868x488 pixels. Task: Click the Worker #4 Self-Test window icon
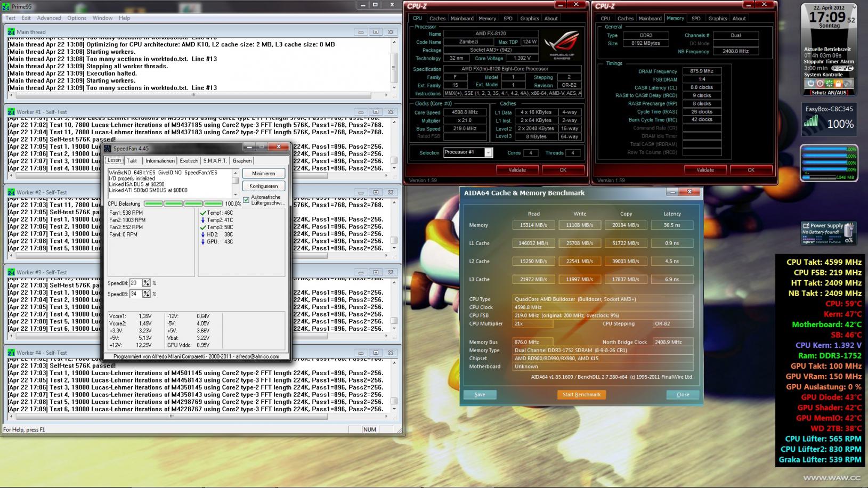click(11, 353)
